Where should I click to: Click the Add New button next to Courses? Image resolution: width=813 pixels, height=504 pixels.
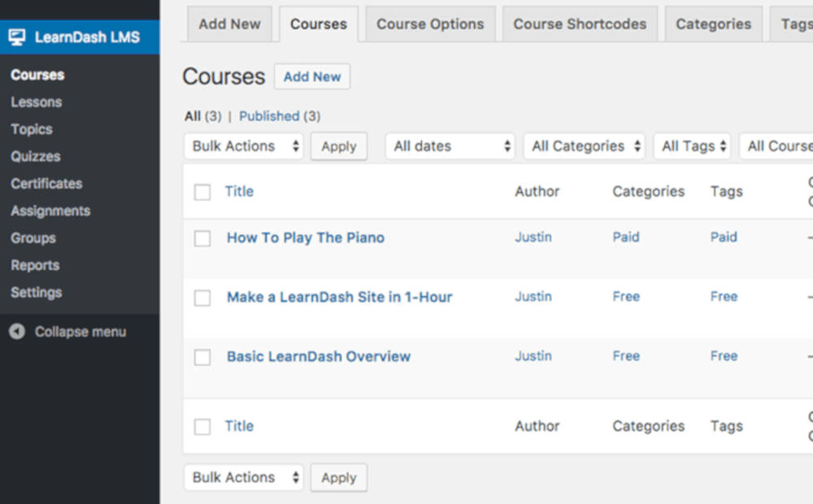(312, 76)
